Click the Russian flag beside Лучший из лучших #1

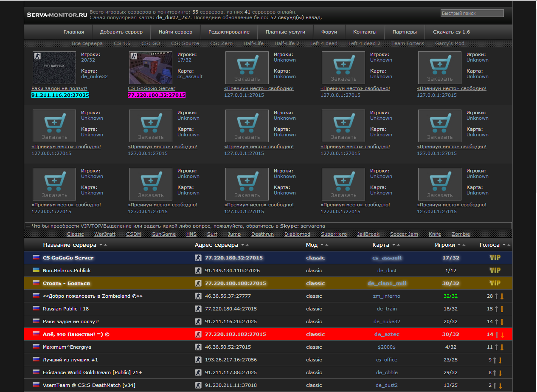(36, 360)
